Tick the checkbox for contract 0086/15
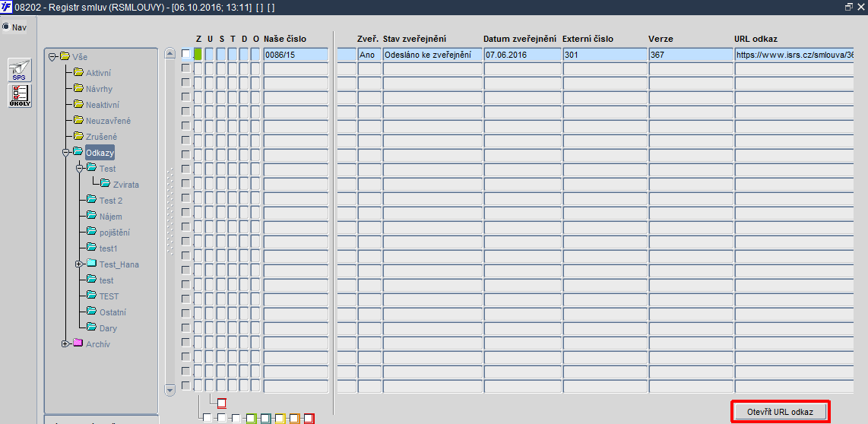The height and width of the screenshot is (424, 868). click(186, 54)
